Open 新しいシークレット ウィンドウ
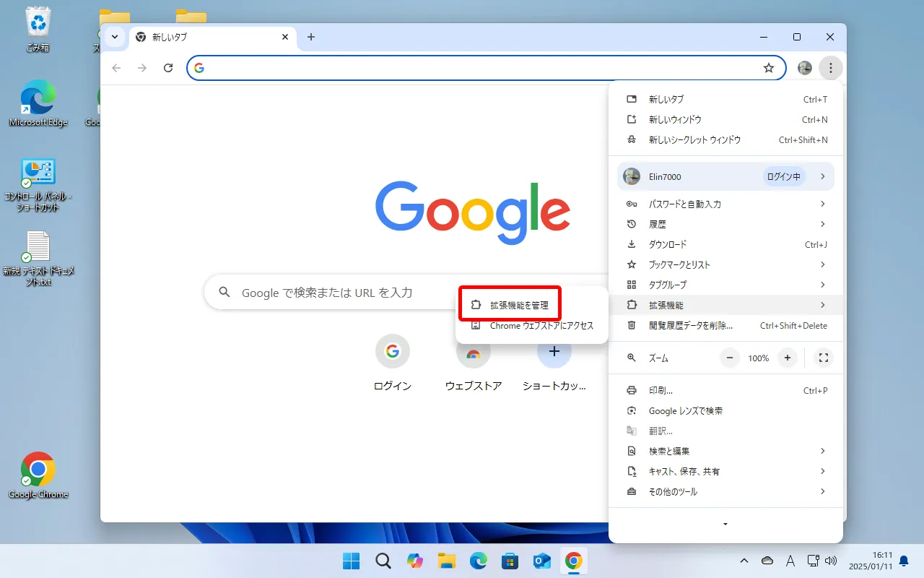The height and width of the screenshot is (578, 924). pyautogui.click(x=725, y=139)
